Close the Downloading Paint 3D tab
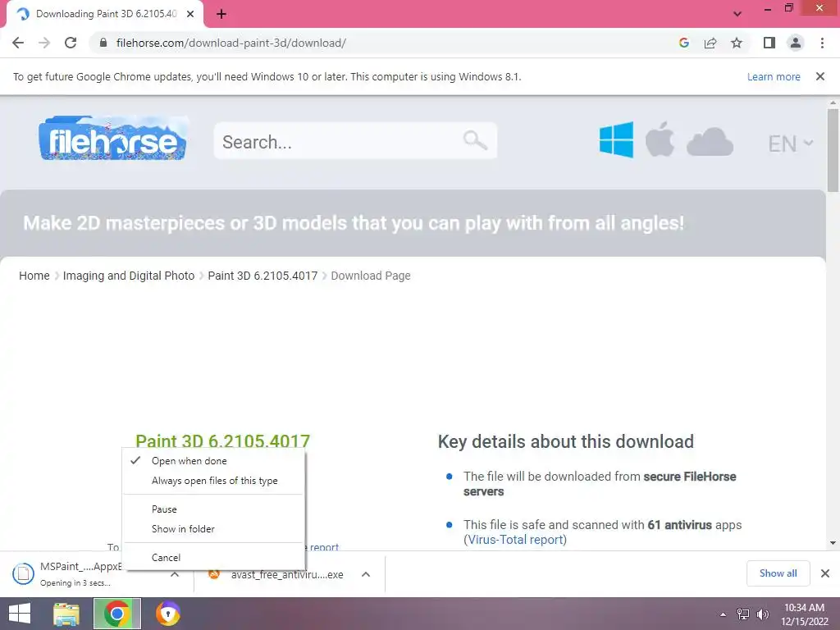The width and height of the screenshot is (840, 630). (190, 14)
